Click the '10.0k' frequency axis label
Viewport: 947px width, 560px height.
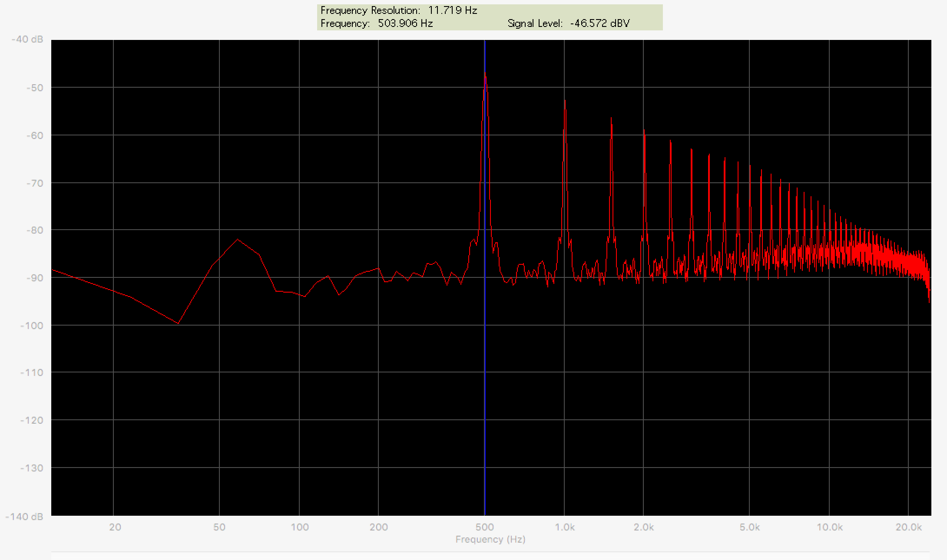click(x=830, y=527)
